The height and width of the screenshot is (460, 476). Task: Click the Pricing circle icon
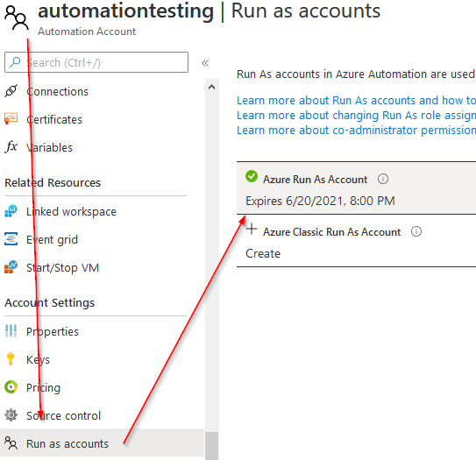point(11,387)
